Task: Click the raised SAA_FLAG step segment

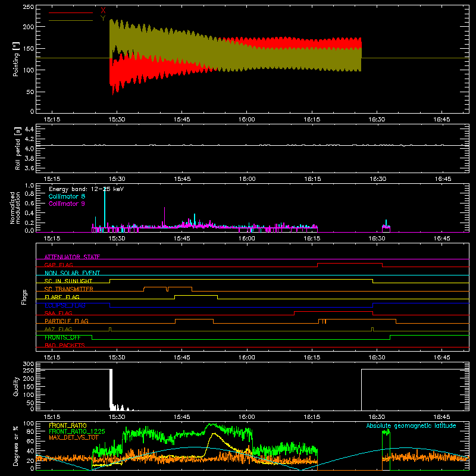Action: (x=333, y=311)
